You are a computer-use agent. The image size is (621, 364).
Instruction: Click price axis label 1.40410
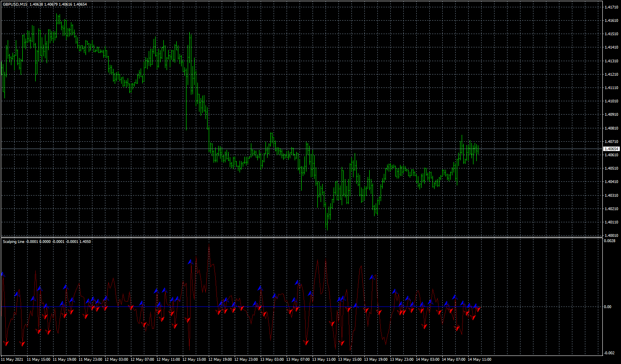[x=611, y=182]
